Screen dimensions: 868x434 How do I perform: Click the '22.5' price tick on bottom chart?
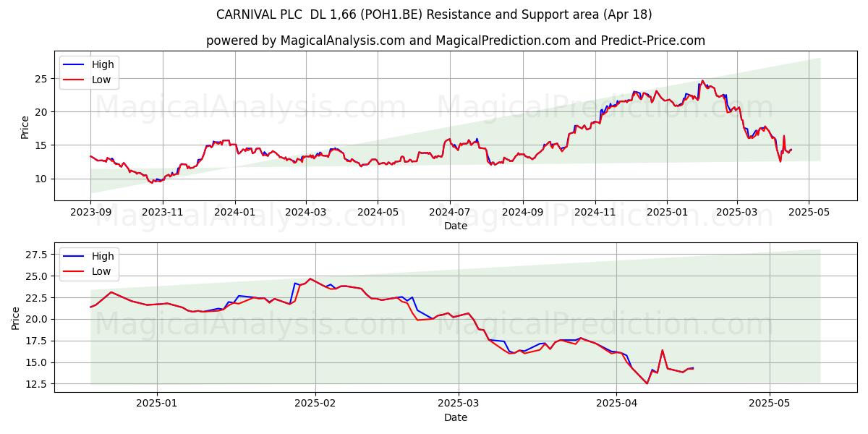[38, 297]
